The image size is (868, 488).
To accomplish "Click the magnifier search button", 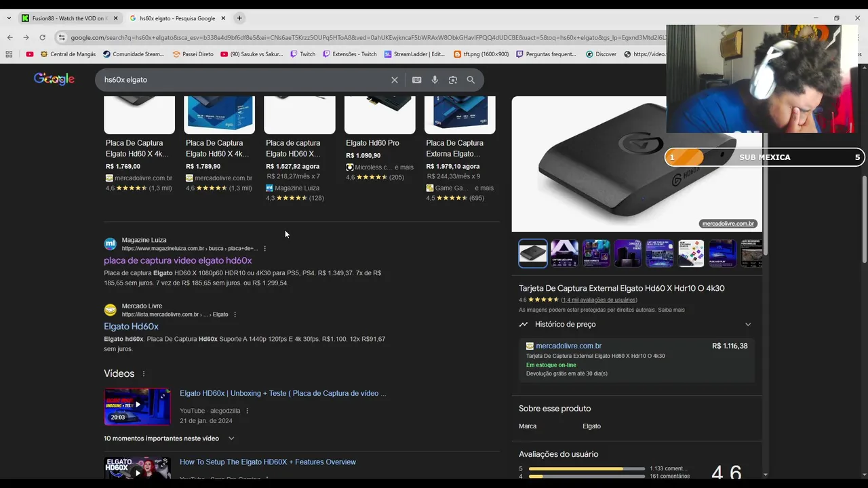I will 471,80.
